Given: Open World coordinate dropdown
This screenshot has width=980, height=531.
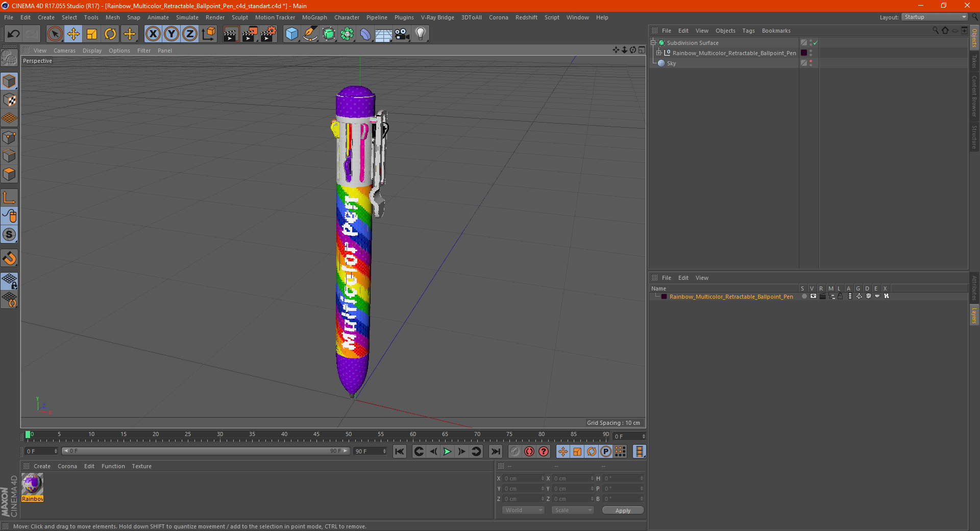Looking at the screenshot, I should click(x=523, y=510).
